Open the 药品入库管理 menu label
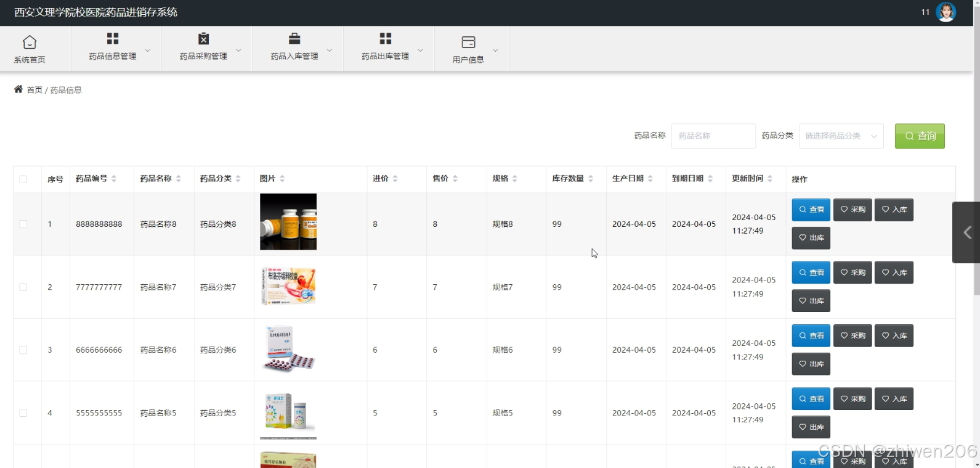Viewport: 980px width, 468px height. coord(294,56)
